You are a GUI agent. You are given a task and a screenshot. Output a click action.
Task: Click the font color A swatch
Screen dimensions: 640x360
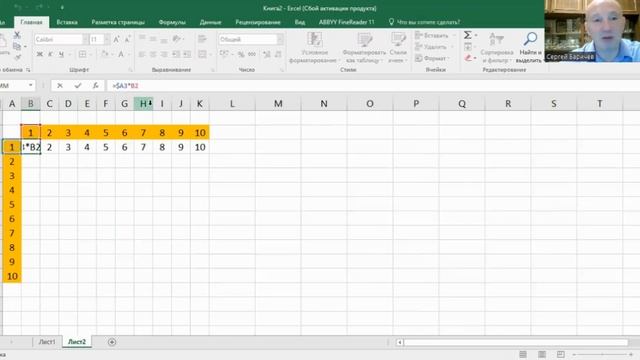click(x=121, y=54)
